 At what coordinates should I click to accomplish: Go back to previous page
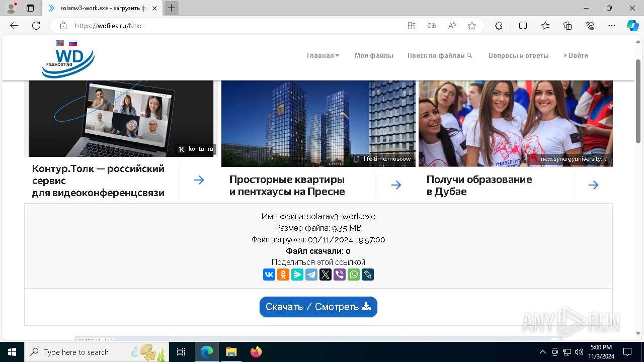coord(14,26)
